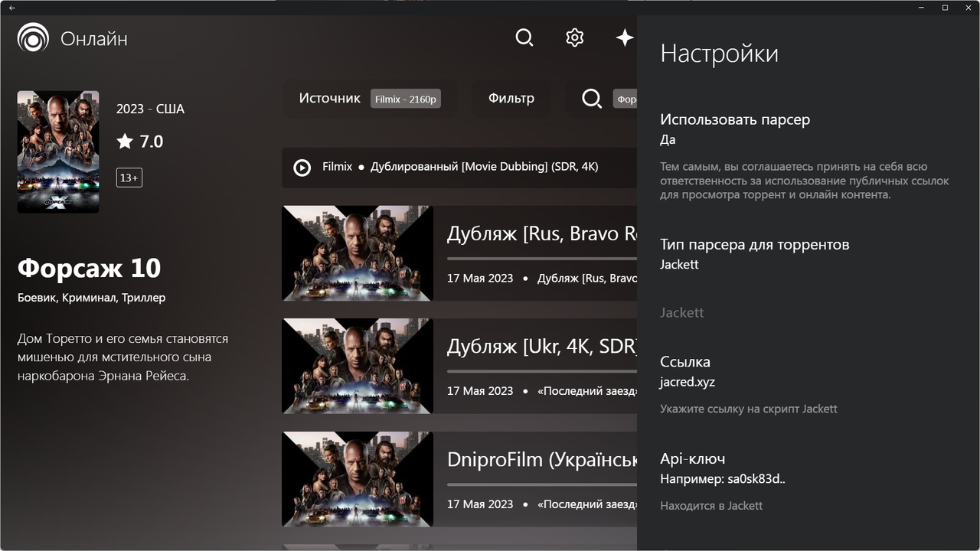This screenshot has width=980, height=551.
Task: Click the 2023 - США text
Action: tap(150, 109)
